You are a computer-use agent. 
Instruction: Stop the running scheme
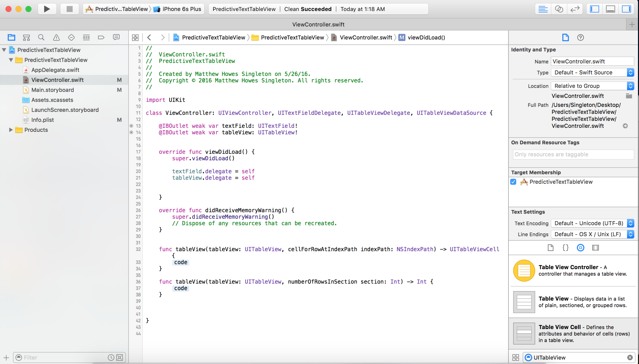click(70, 9)
